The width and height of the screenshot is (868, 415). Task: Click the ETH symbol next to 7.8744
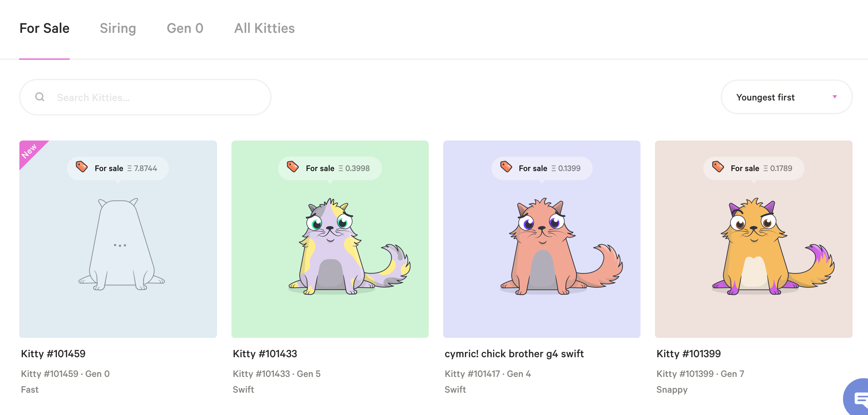tap(130, 168)
